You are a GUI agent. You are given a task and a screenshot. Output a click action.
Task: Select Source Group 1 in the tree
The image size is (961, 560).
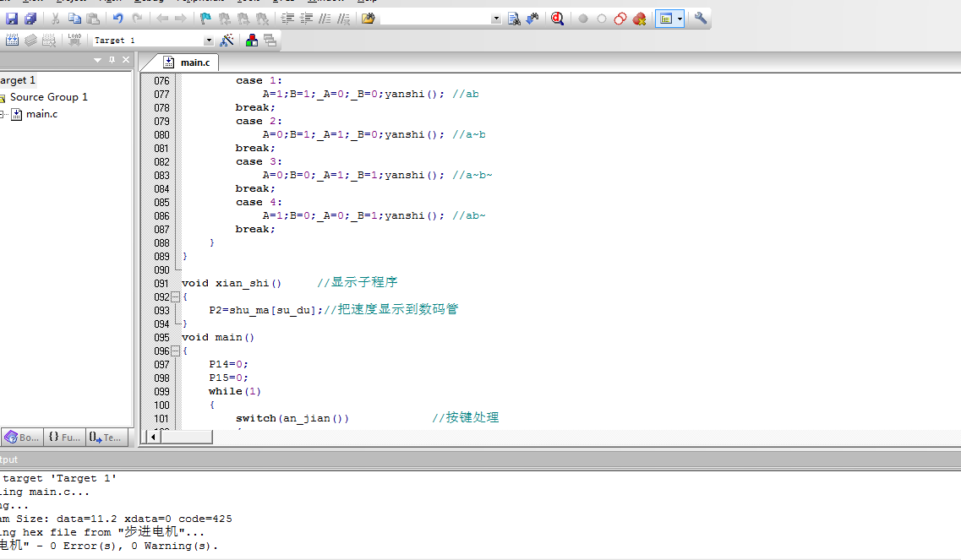coord(48,97)
